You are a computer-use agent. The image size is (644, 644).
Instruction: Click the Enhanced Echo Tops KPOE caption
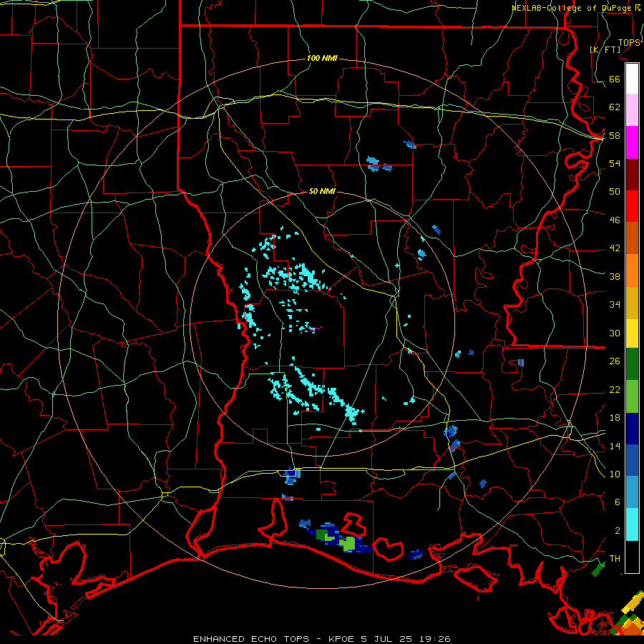[321, 639]
